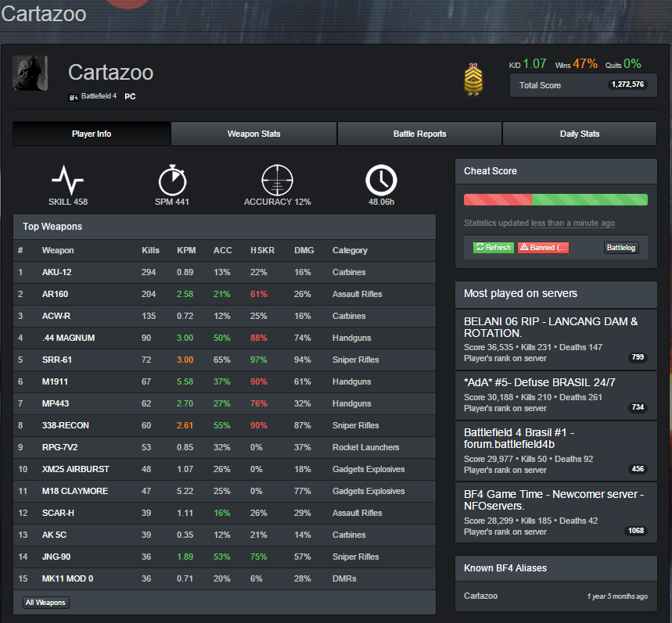Select the AKU-12 weapon row

(225, 272)
